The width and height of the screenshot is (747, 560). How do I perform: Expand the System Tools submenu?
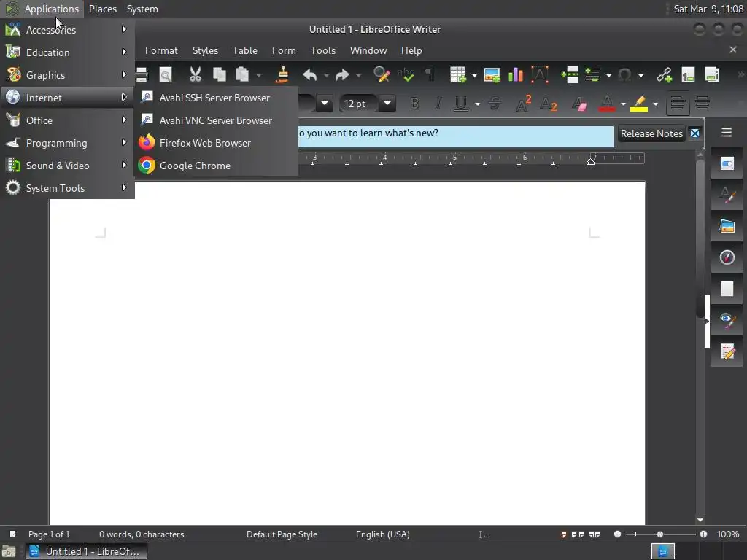[67, 188]
